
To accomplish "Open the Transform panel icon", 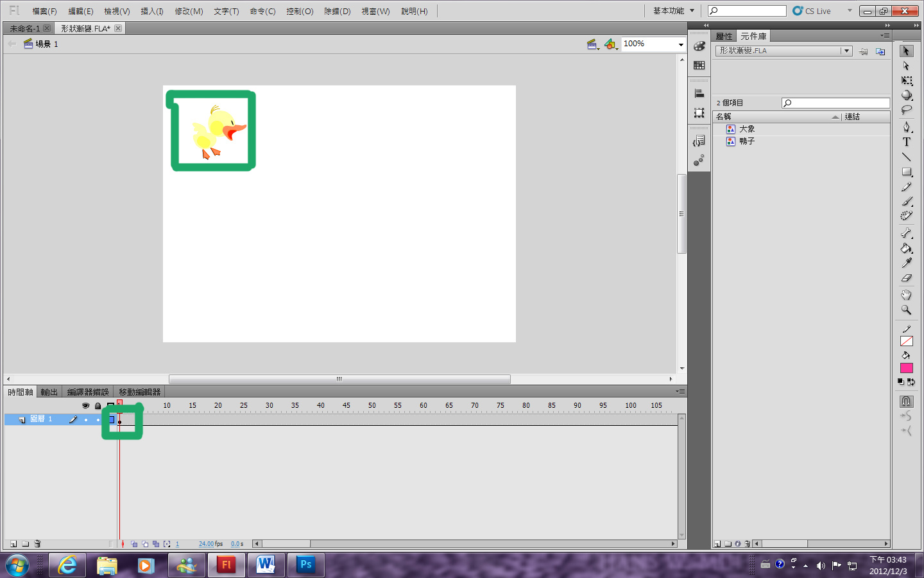I will point(699,113).
